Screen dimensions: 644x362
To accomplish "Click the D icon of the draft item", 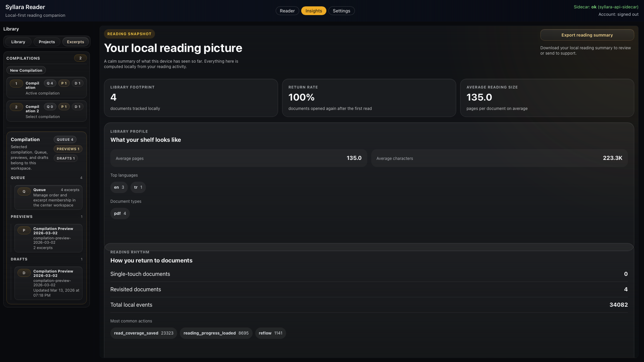I will [x=24, y=273].
